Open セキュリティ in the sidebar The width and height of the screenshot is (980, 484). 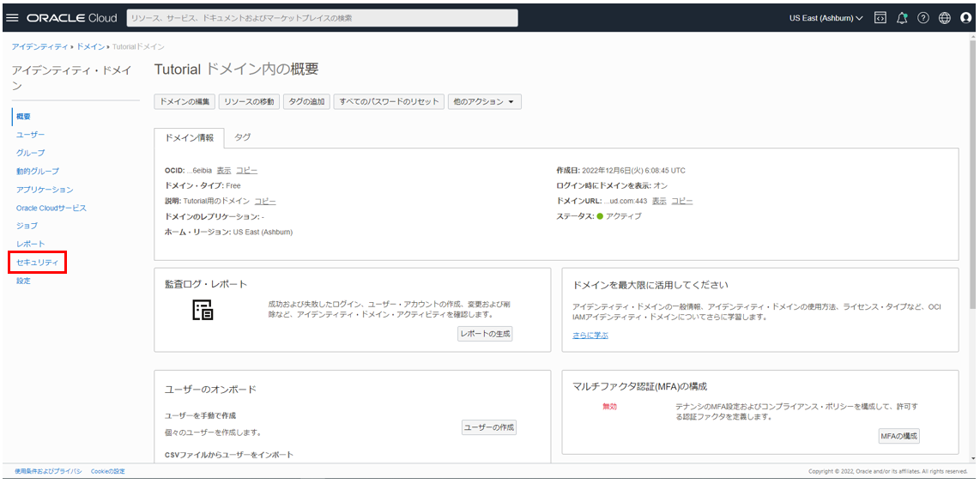click(x=38, y=263)
